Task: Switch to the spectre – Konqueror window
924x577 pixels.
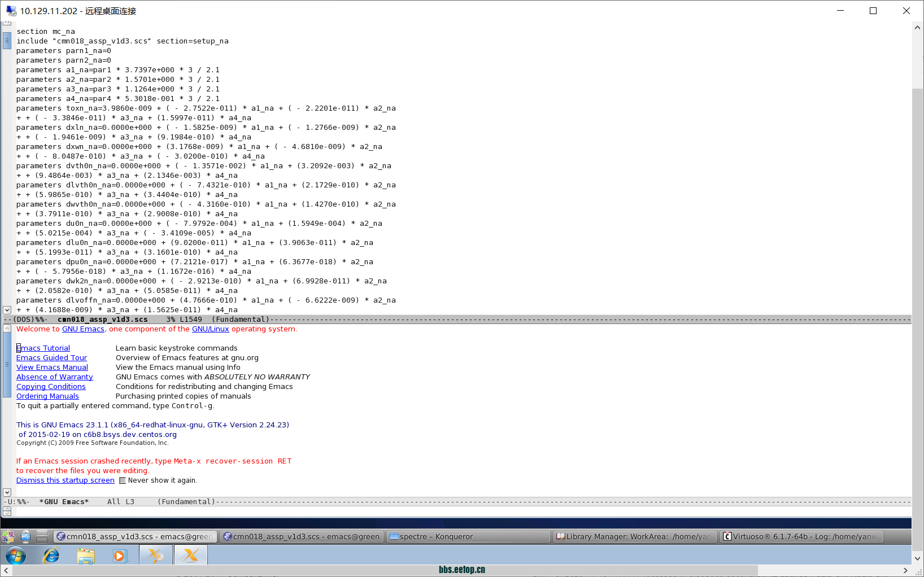Action: (468, 536)
